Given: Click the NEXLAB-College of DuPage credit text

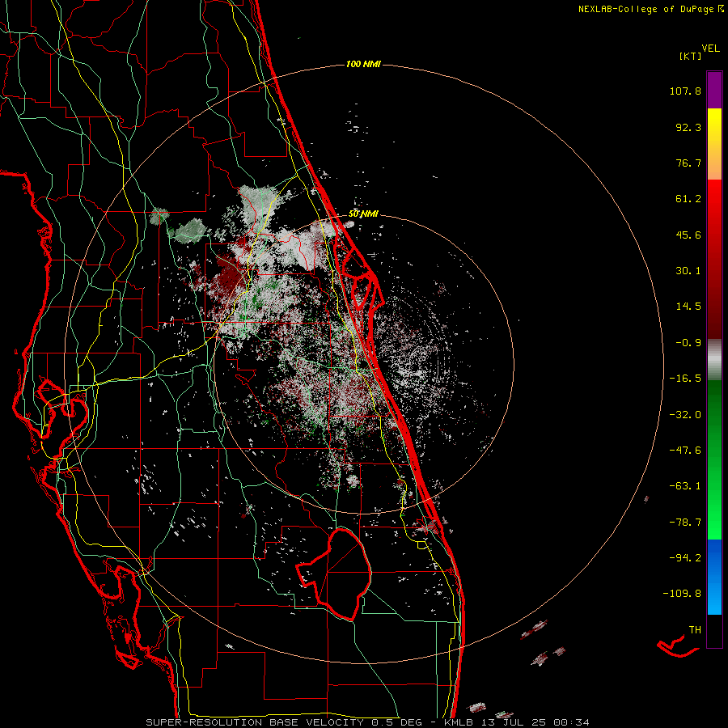Looking at the screenshot, I should 645,9.
